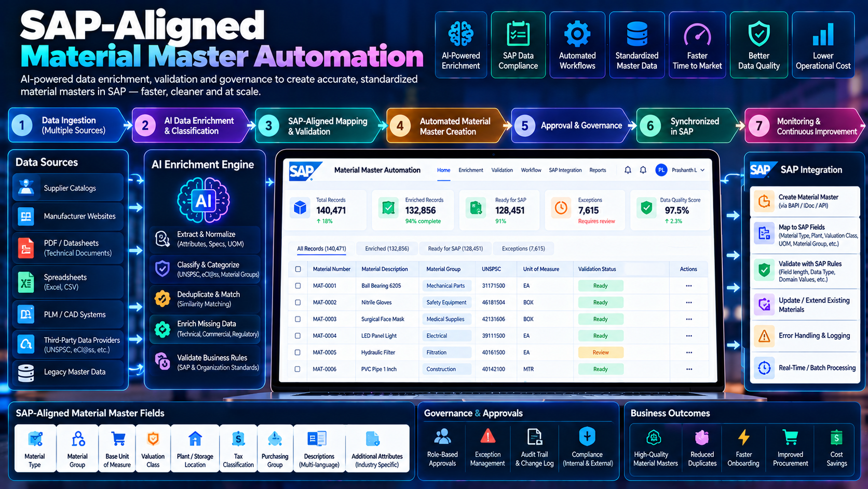Click the Cost Savings icon
This screenshot has width=868, height=489.
[836, 438]
